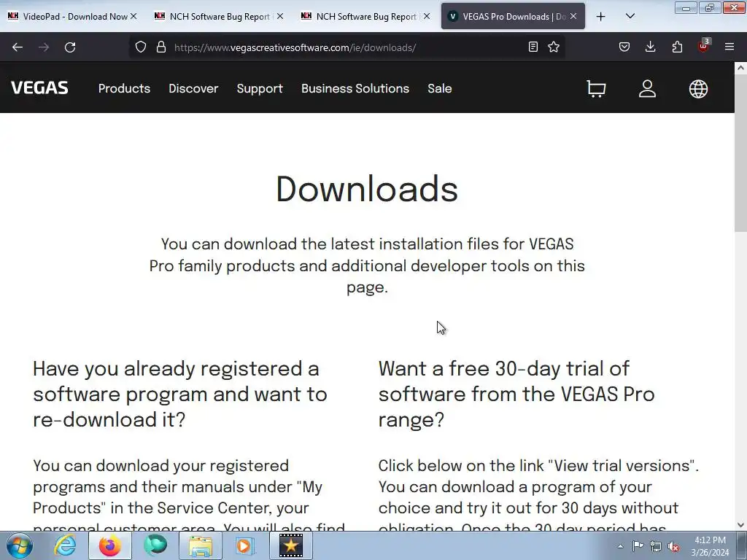This screenshot has height=560, width=747.
Task: Open the teal globe taskbar app
Action: coord(155,545)
